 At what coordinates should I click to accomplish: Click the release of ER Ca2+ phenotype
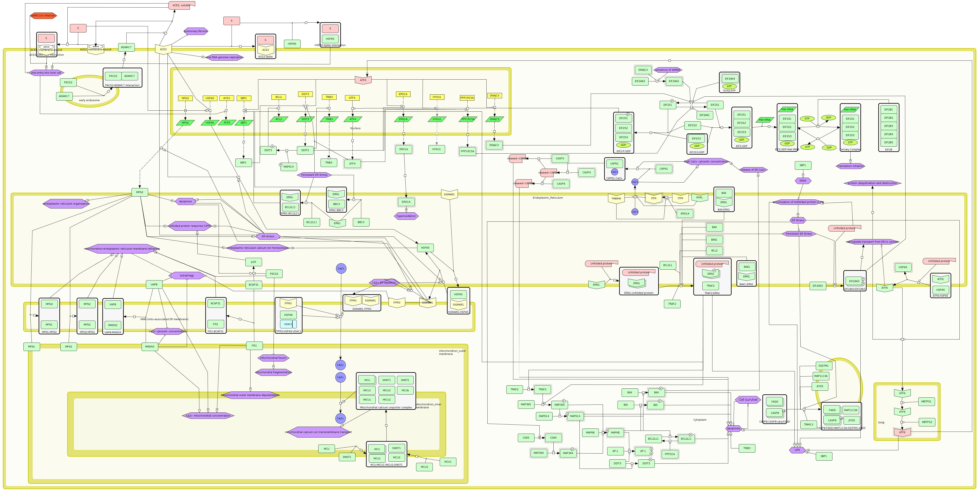click(753, 170)
